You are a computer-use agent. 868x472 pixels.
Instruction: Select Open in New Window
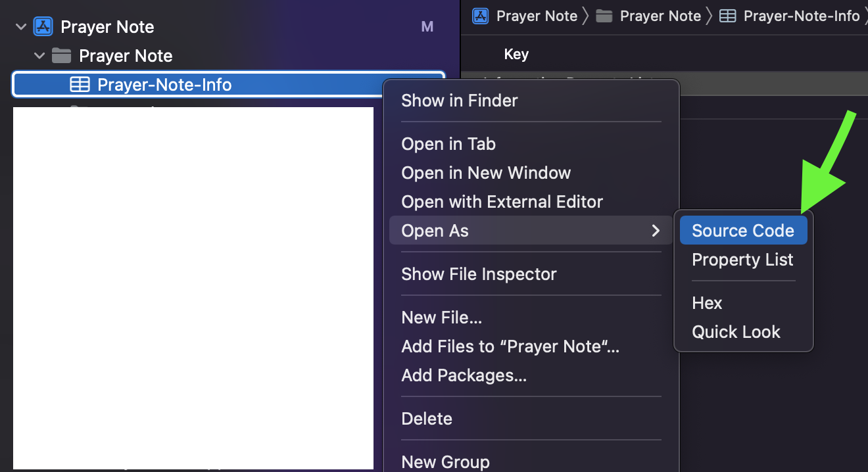click(486, 173)
